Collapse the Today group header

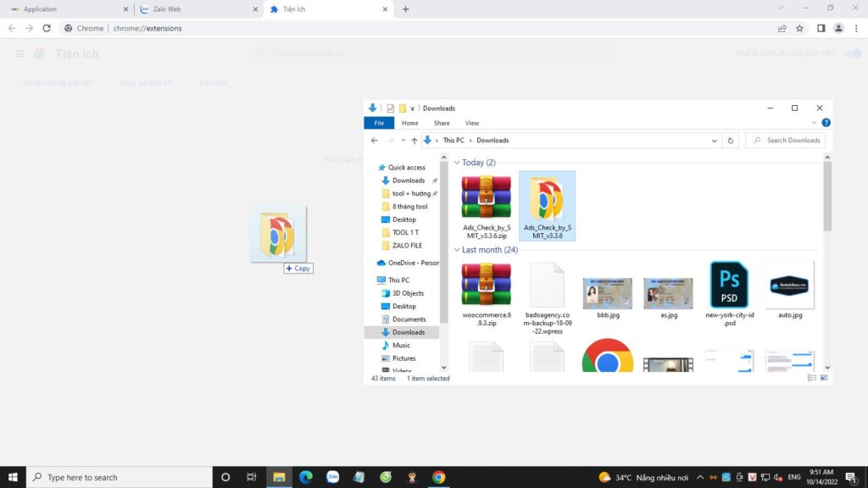458,163
